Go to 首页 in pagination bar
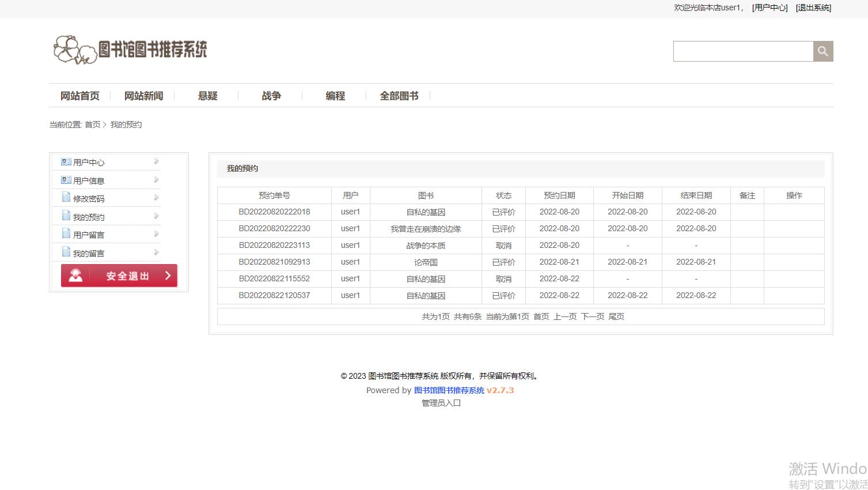The height and width of the screenshot is (490, 868). pos(541,316)
